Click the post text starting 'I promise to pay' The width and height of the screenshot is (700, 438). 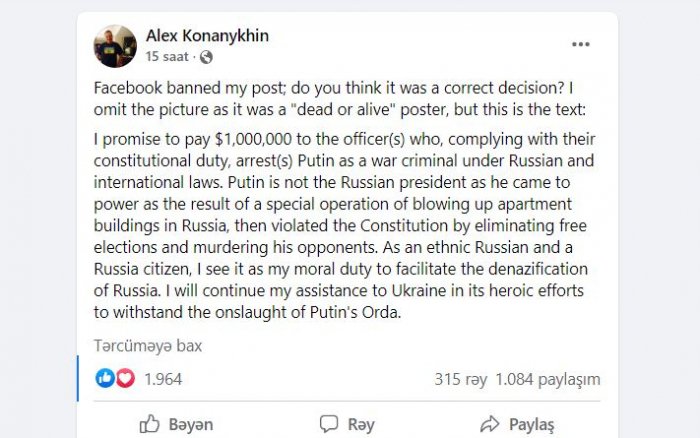coord(344,225)
